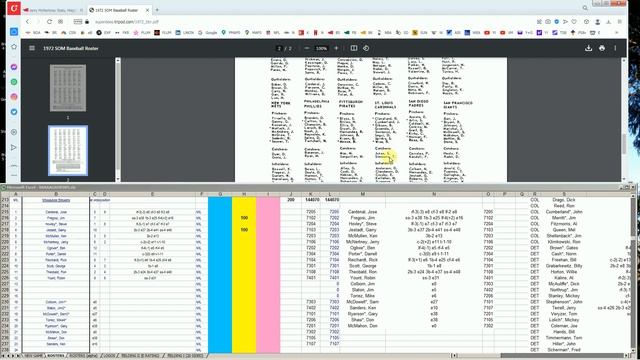Select cell Freehan, Bill in DET list
The width and height of the screenshot is (640, 360).
coord(564,260)
